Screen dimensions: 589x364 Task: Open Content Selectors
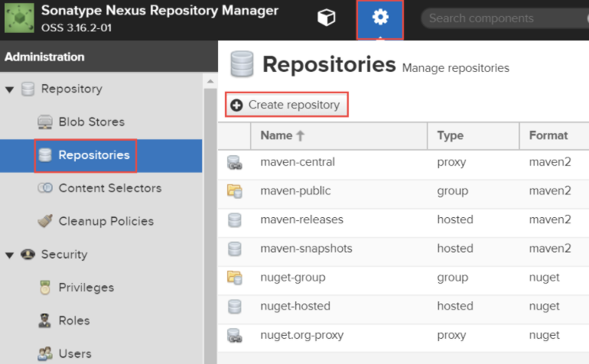tap(109, 188)
